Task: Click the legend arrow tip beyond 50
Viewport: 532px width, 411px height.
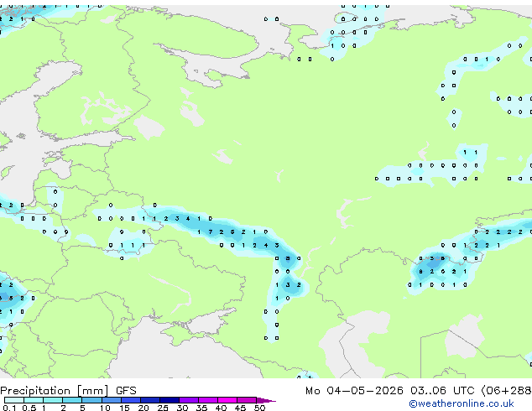Action: pyautogui.click(x=266, y=401)
